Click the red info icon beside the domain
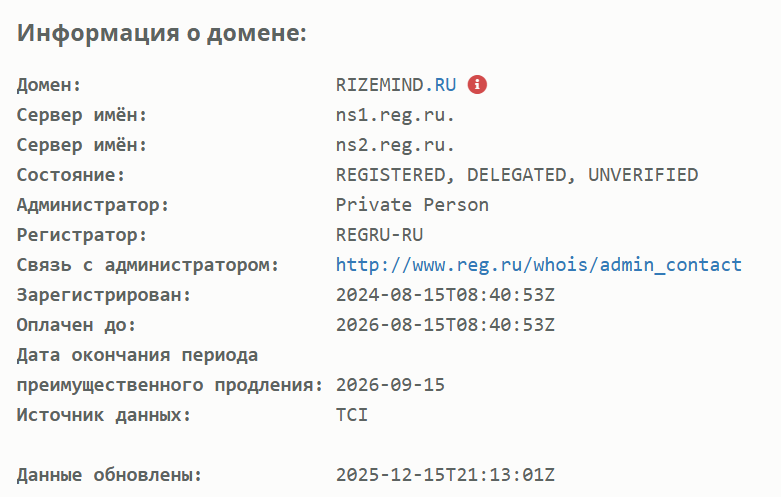This screenshot has height=497, width=781. pos(478,85)
